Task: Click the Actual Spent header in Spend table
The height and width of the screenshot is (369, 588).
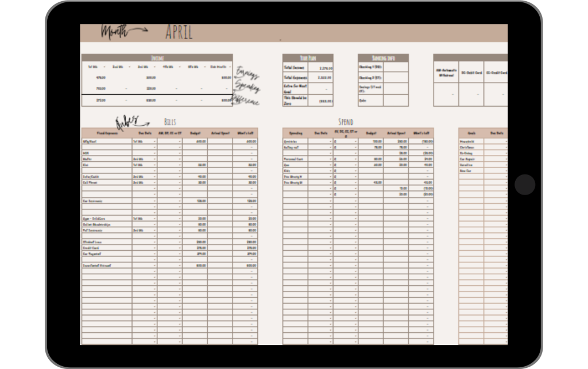Action: pyautogui.click(x=396, y=133)
